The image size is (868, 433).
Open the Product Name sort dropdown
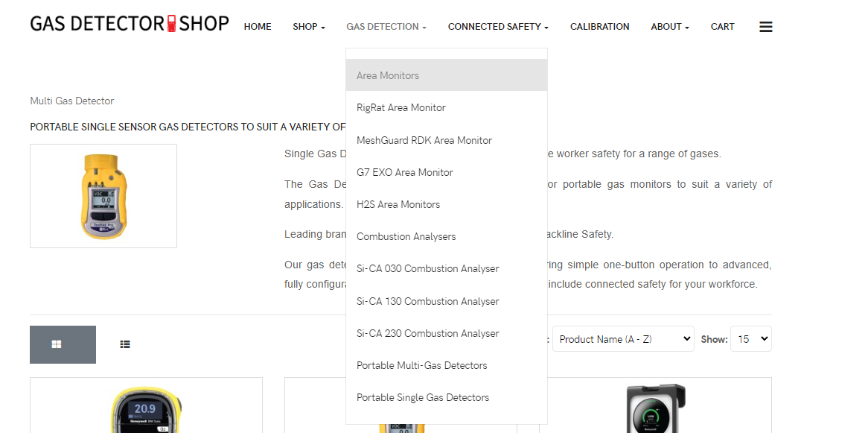click(622, 339)
